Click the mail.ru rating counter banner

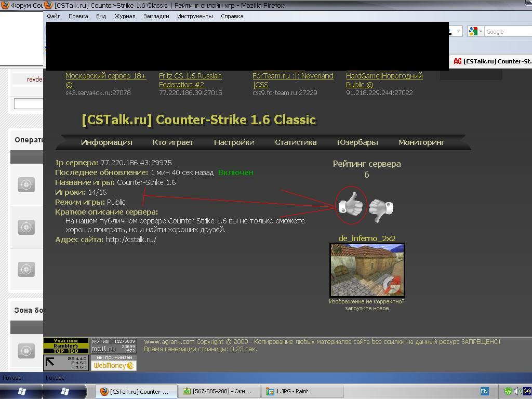[x=113, y=345]
